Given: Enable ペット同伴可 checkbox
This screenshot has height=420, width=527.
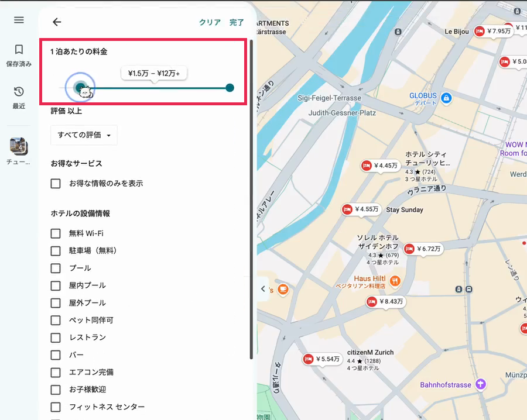Looking at the screenshot, I should point(56,321).
